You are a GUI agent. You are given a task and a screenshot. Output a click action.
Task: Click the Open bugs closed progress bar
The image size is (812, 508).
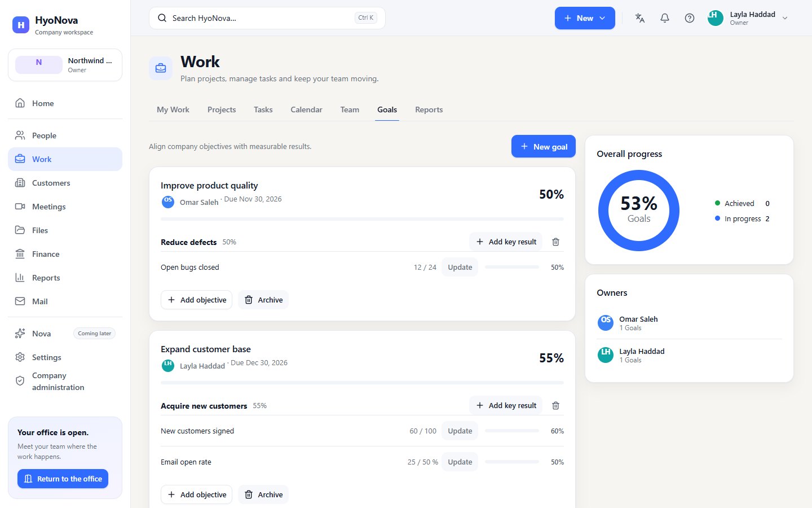(x=512, y=267)
